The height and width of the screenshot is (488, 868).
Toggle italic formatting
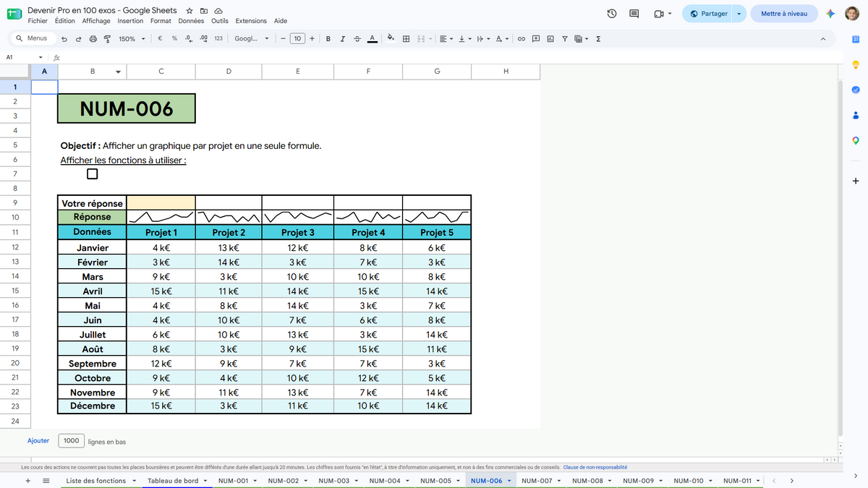click(x=342, y=39)
